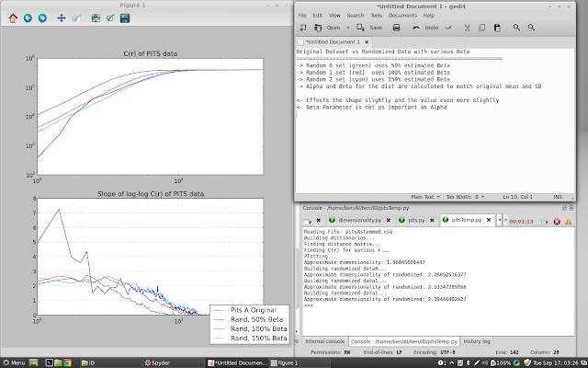Save the document in gedit
This screenshot has width=588, height=368.
click(x=369, y=28)
